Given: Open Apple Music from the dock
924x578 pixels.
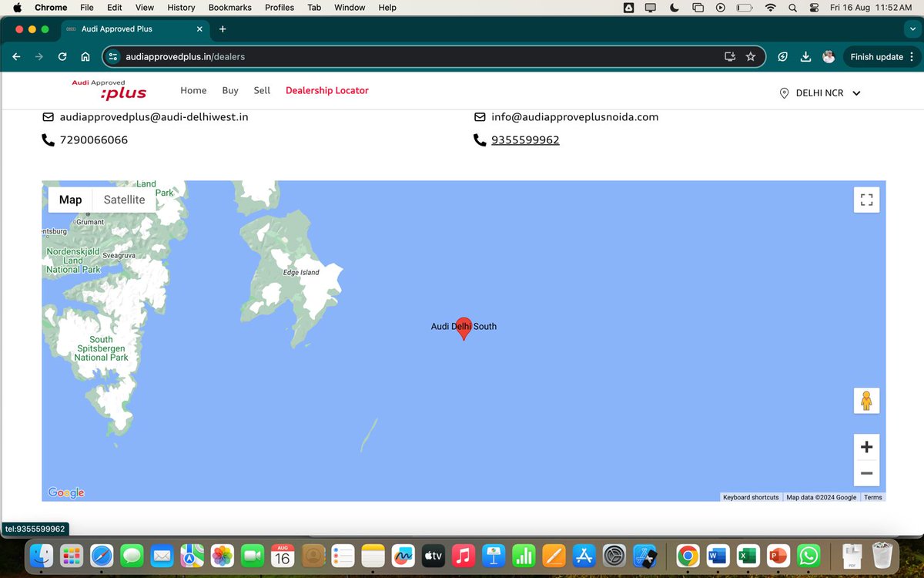Looking at the screenshot, I should [x=463, y=555].
